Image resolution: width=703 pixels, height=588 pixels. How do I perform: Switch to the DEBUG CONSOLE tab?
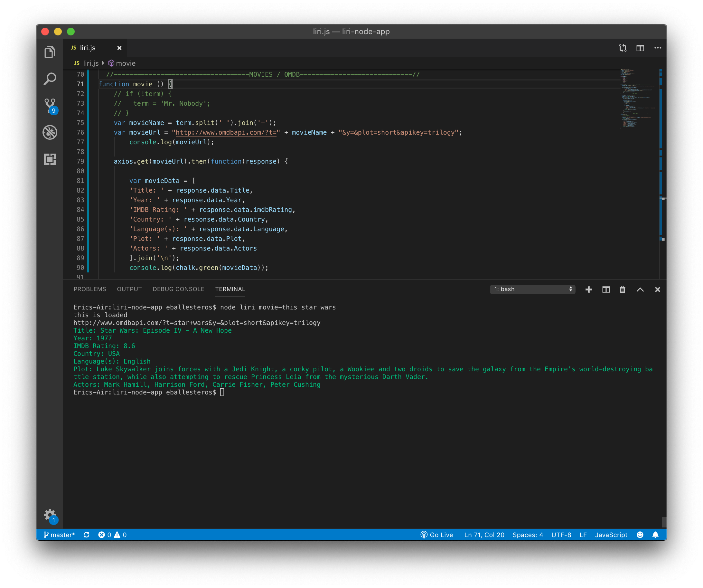178,289
